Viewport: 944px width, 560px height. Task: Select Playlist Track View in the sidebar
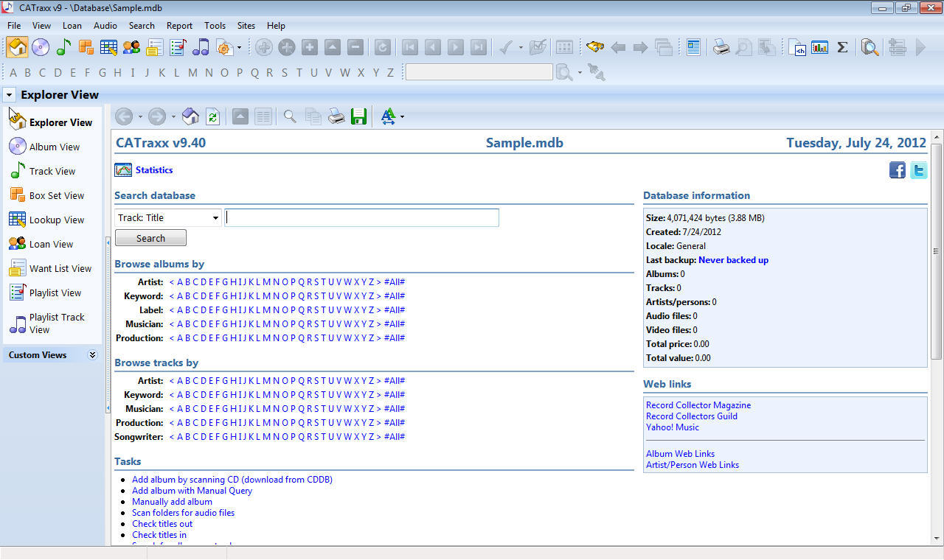pyautogui.click(x=57, y=323)
